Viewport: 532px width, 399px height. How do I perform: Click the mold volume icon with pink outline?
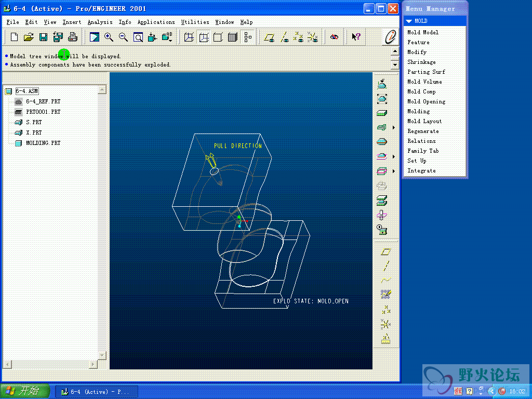382,156
